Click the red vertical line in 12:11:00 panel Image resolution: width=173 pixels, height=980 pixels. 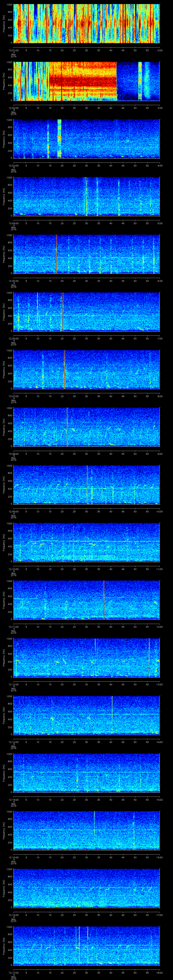(x=104, y=600)
